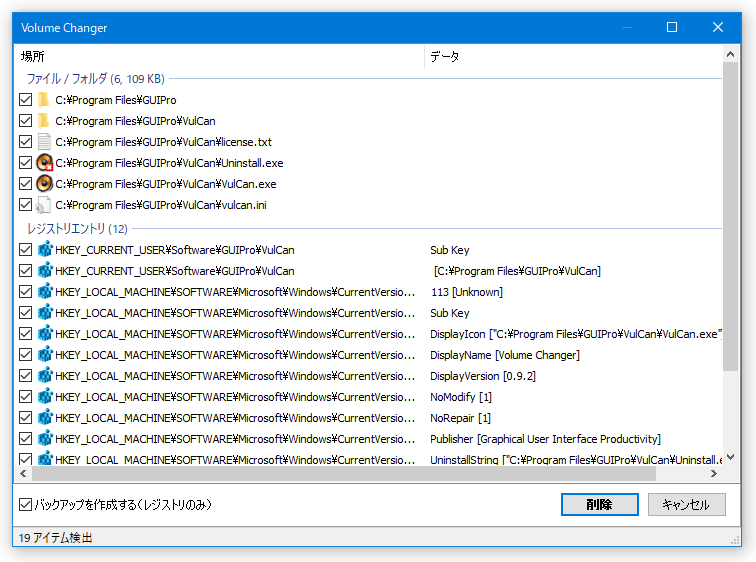Select the DisplayVersion [0.9.2] data cell

click(483, 376)
